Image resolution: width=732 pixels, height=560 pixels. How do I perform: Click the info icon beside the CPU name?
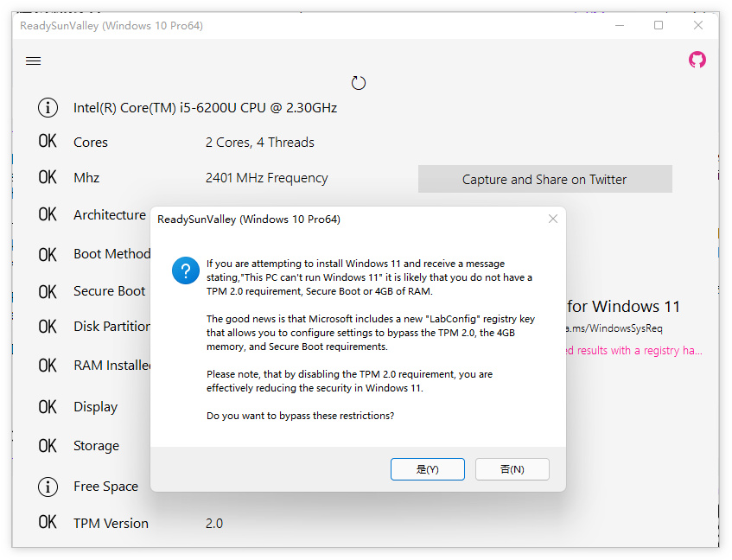48,107
